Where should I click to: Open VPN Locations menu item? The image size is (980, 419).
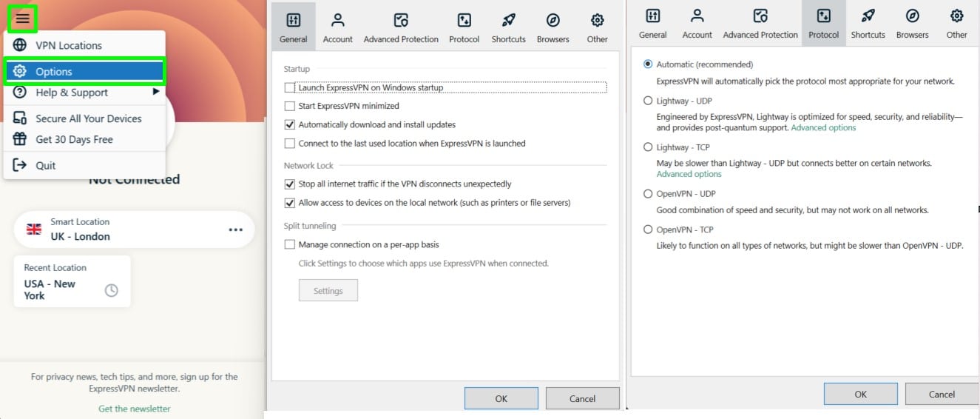84,45
